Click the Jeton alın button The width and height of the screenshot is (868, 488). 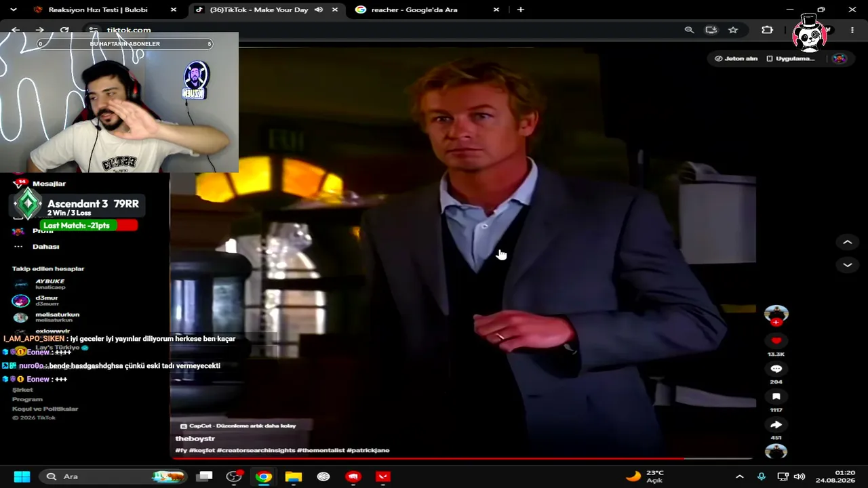[x=736, y=58]
